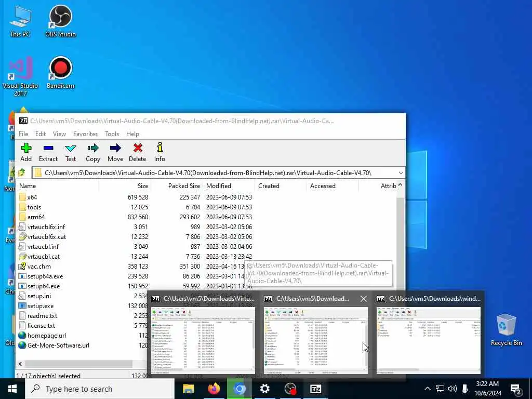Open File Explorer from the taskbar
Screen dimensions: 532x399
(x=188, y=389)
